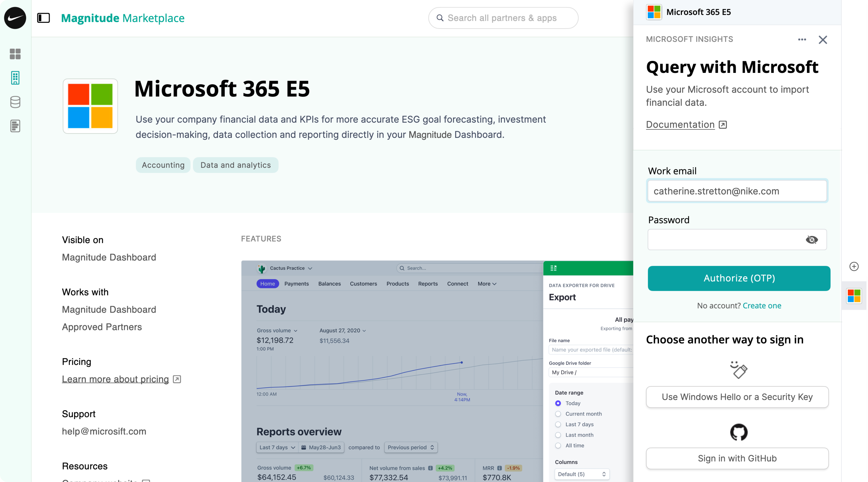Toggle password visibility eye icon
Viewport: 868px width, 482px height.
pos(811,240)
